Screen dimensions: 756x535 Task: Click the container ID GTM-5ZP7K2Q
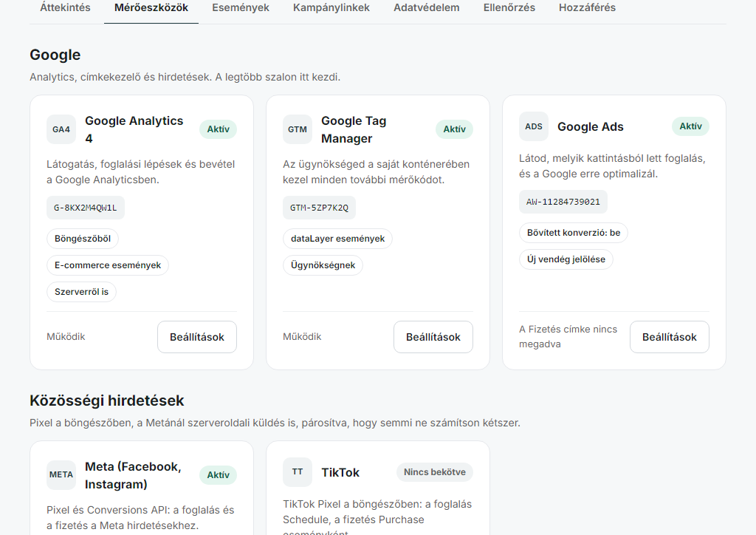[319, 208]
